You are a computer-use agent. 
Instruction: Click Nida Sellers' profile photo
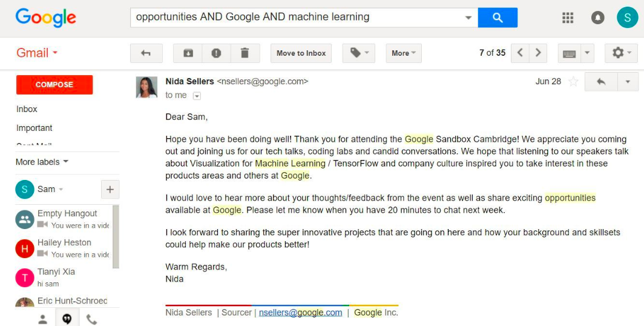146,87
